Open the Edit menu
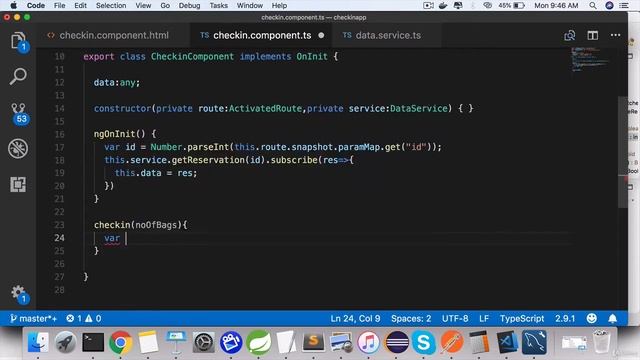This screenshot has width=640, height=360. click(x=80, y=5)
